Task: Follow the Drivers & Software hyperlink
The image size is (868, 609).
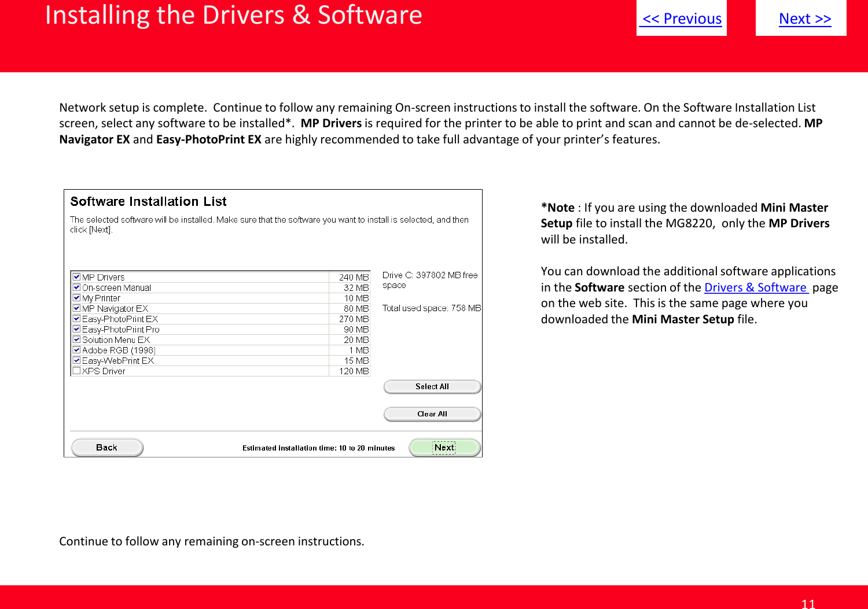Action: (756, 287)
